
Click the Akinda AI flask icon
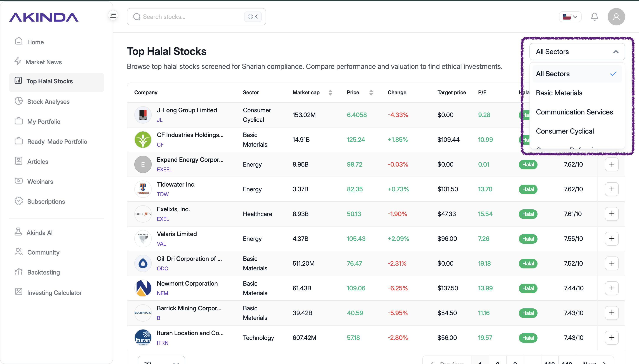click(18, 232)
